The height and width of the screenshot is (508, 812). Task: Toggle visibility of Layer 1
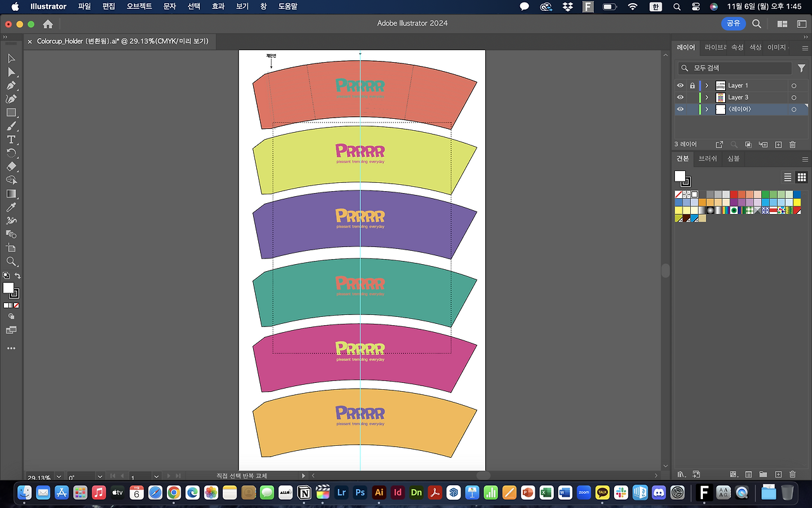[x=680, y=86]
